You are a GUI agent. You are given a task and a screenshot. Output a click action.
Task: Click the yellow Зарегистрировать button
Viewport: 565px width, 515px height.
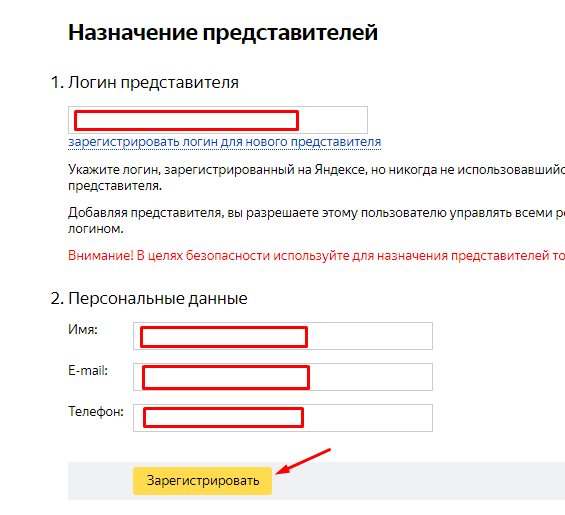pyautogui.click(x=203, y=481)
